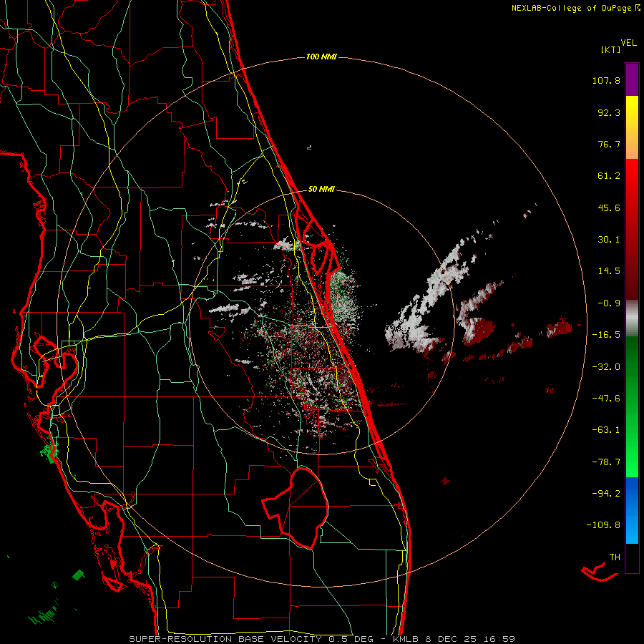This screenshot has height=644, width=644.
Task: Click the -47.6 velocity scale value
Action: pyautogui.click(x=606, y=399)
